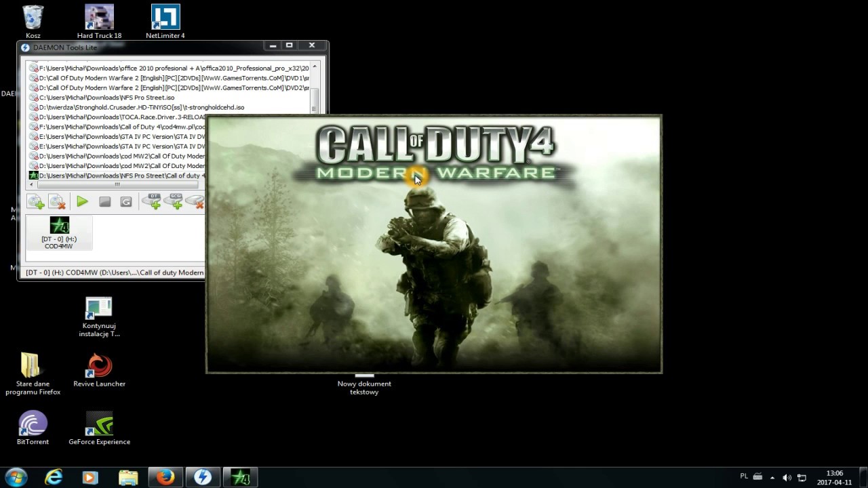Select office 2010 profesional image row

[168, 68]
